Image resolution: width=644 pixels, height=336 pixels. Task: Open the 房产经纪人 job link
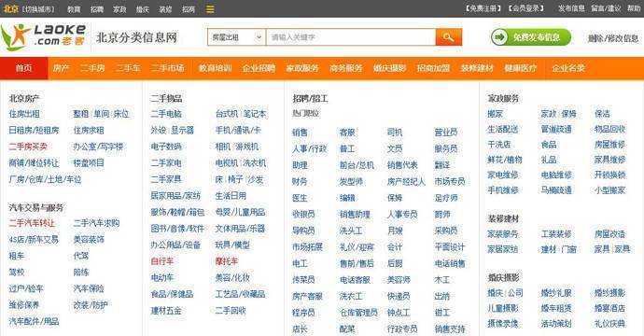tap(406, 182)
